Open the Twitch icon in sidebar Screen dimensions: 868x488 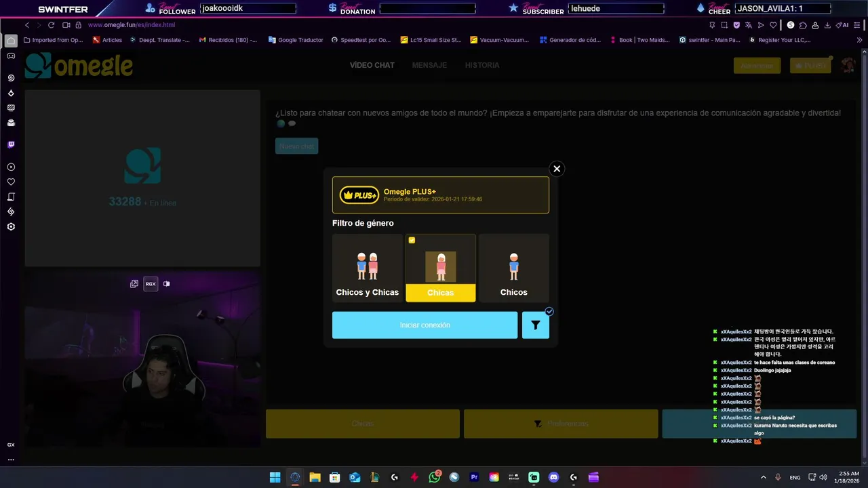[11, 144]
